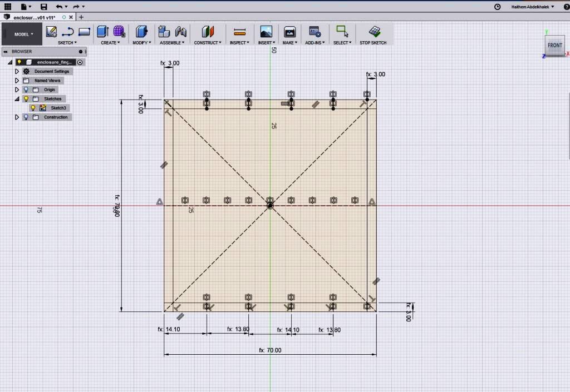Viewport: 570px width, 392px height.
Task: Select the Create Sketch tool icon
Action: [51, 32]
